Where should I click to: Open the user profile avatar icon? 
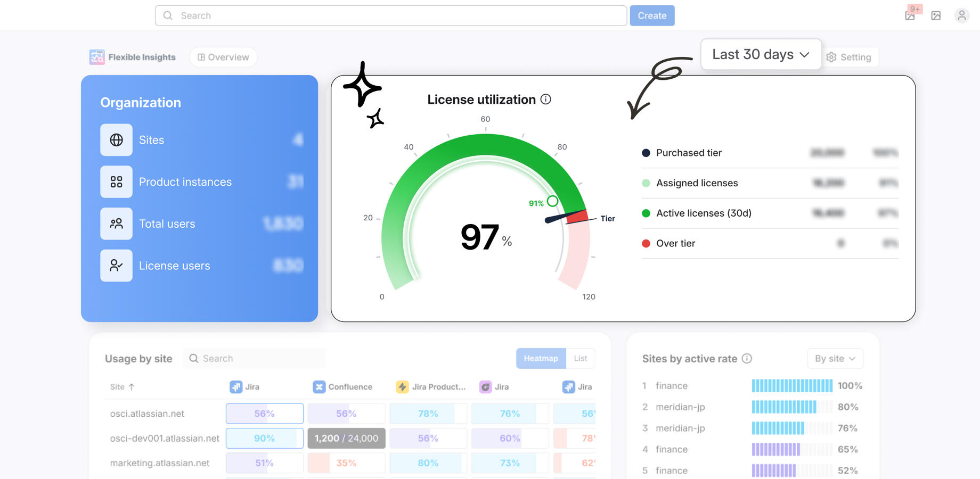[962, 15]
